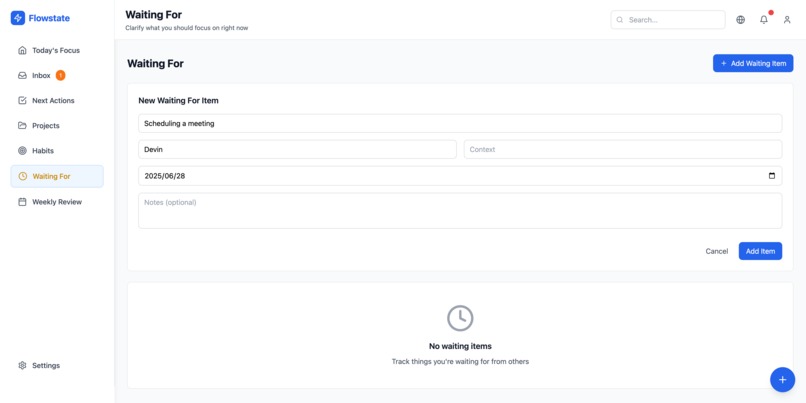Click the Add Waiting Item button
Viewport: 806px width, 403px height.
coord(753,63)
